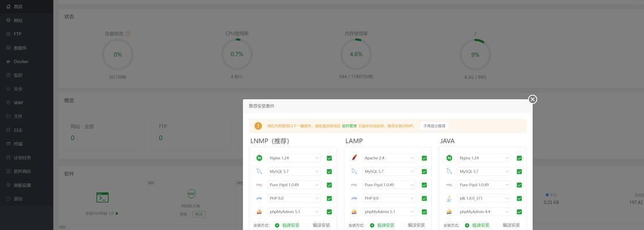Go to 网站 in the sidebar
Viewport: 644px width, 230px height.
[26, 21]
